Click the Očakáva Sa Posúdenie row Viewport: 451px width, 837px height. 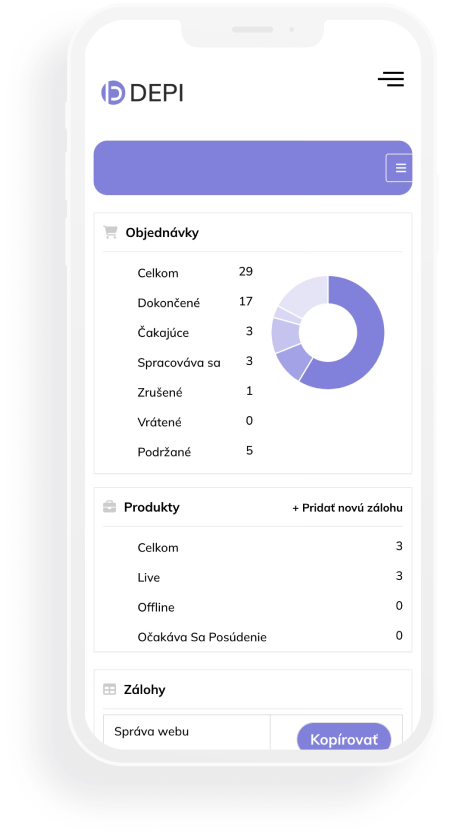[270, 637]
